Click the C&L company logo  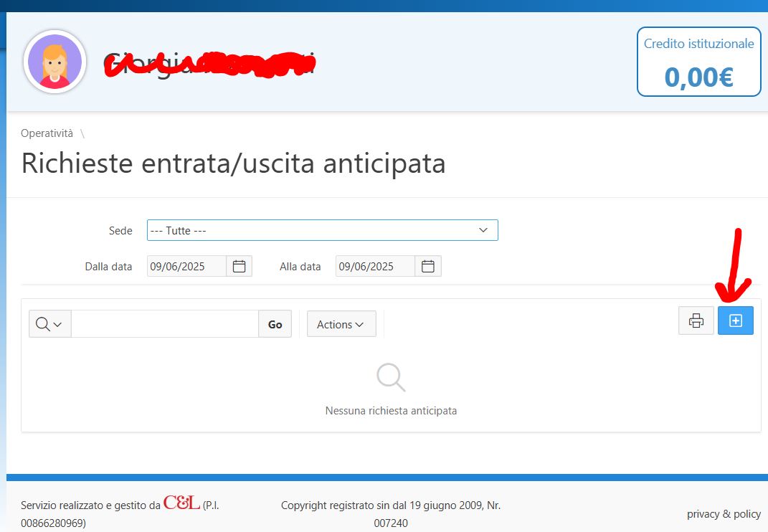181,503
